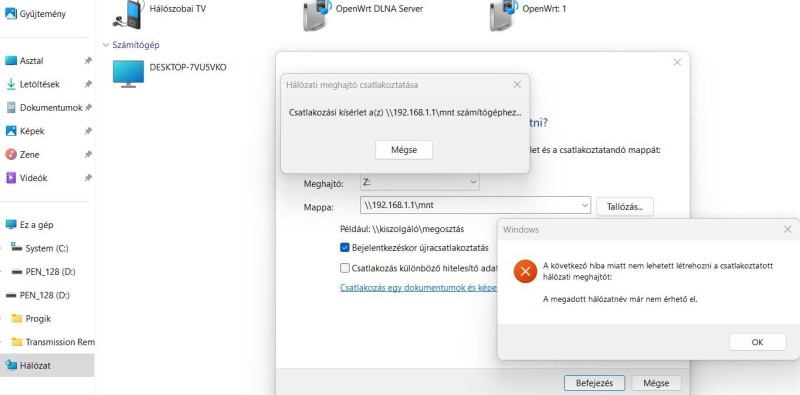This screenshot has width=800, height=395.
Task: Enable Csatlakozás különböző hitelesítő adatokkal checkbox
Action: (345, 268)
